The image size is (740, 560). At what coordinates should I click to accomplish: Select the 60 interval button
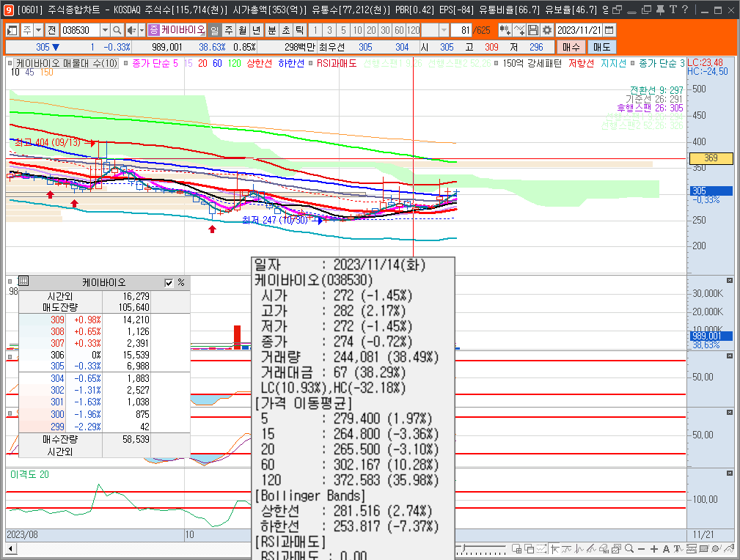399,31
